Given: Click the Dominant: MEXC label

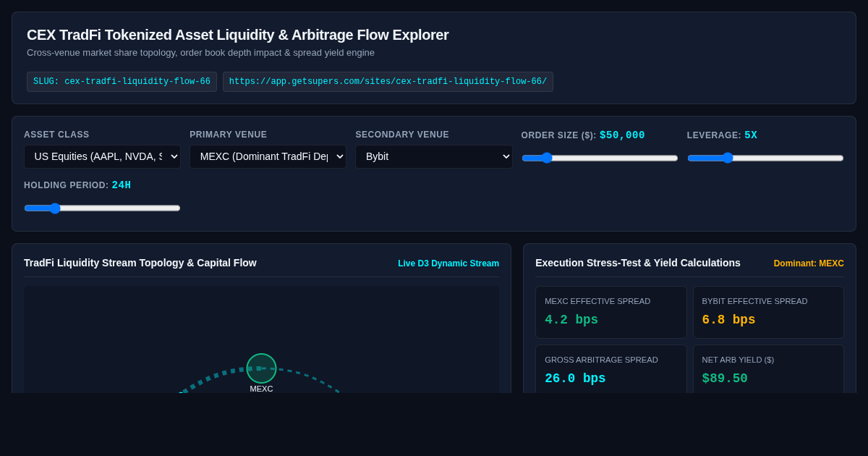Looking at the screenshot, I should pos(809,263).
